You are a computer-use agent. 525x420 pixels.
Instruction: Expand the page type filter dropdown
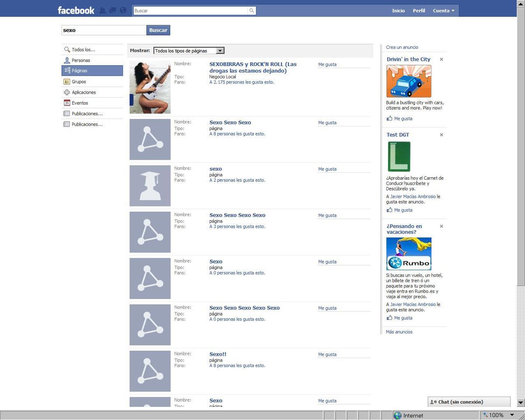[x=220, y=51]
